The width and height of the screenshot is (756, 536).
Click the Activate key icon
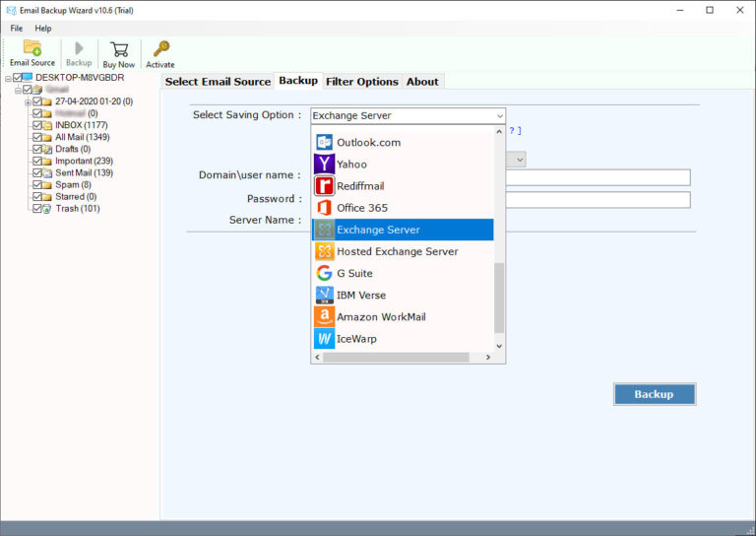click(x=161, y=48)
